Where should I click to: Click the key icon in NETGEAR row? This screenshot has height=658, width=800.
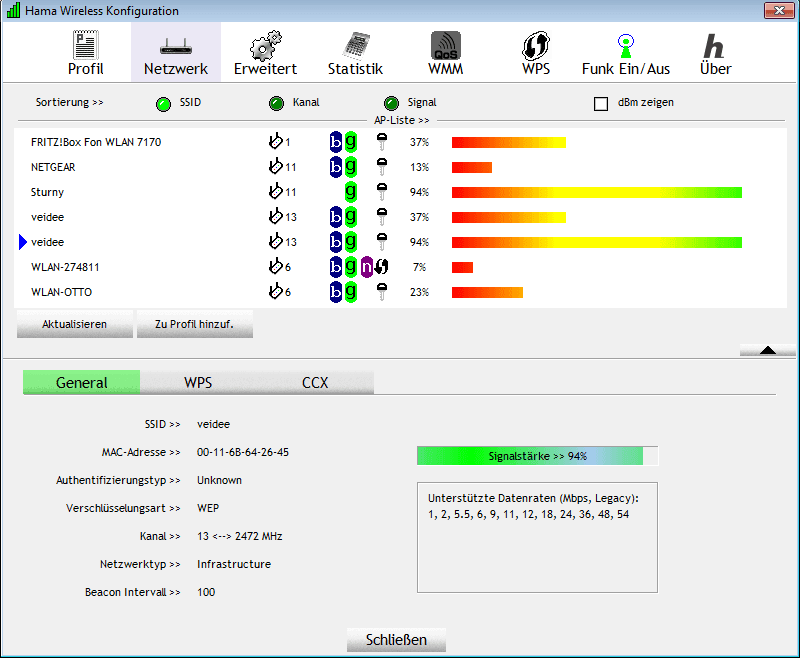click(382, 167)
